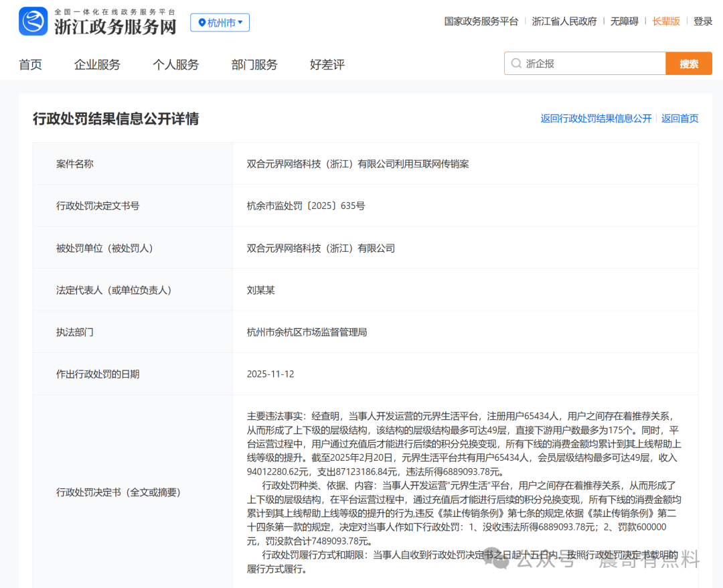Click the penalized company name ending 有限公司
Image resolution: width=723 pixels, height=588 pixels.
point(321,248)
